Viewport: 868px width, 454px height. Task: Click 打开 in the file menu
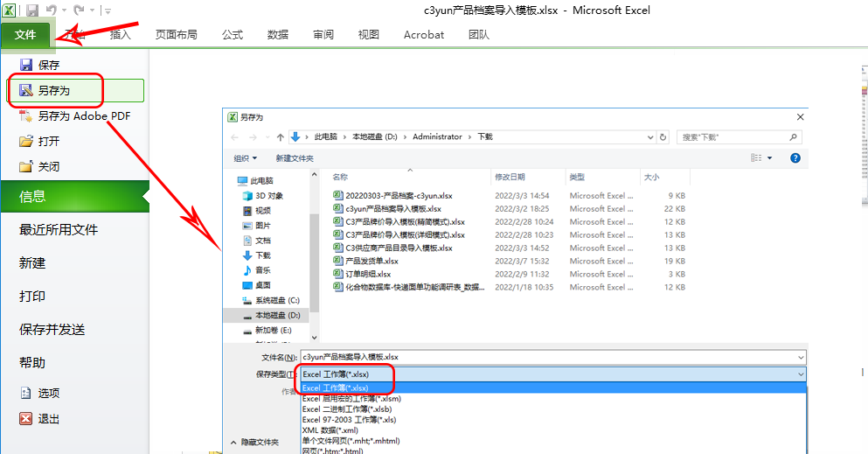tap(40, 141)
